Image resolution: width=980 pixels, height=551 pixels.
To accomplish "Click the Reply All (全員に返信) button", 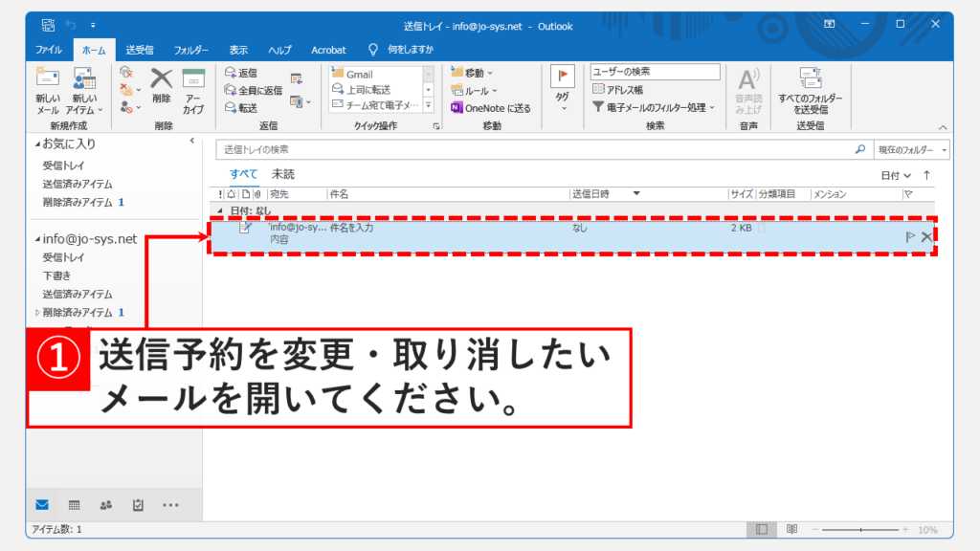I will (x=253, y=90).
